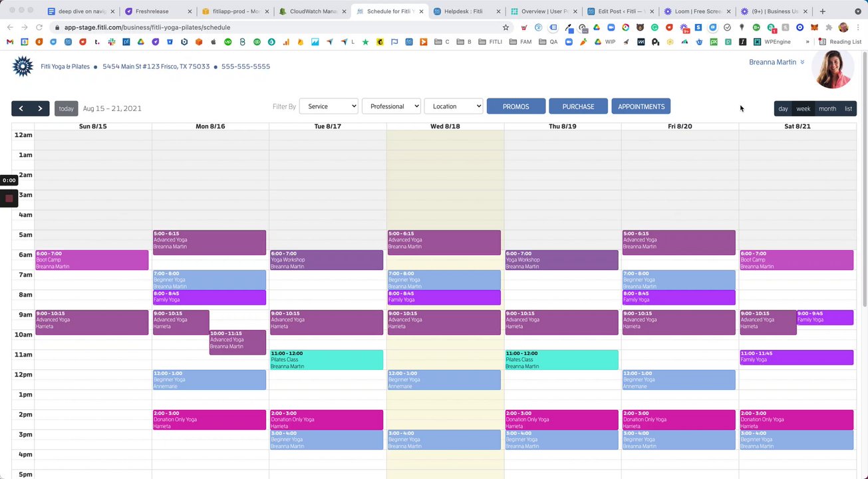Open the green star bookmark

pos(365,42)
